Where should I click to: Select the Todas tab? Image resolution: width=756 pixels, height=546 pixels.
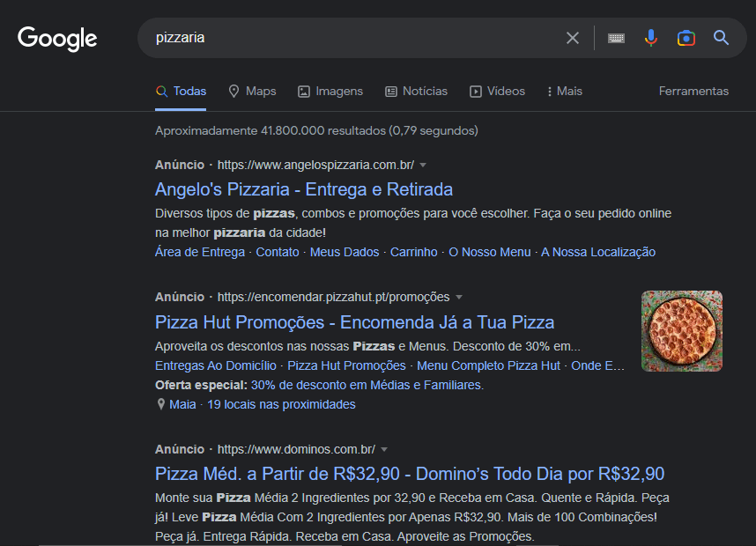[181, 91]
